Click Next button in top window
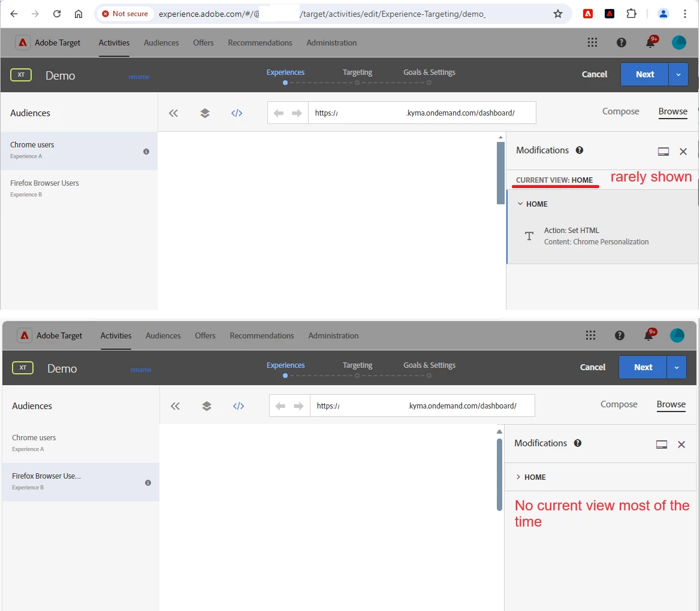700x611 pixels. [x=645, y=74]
